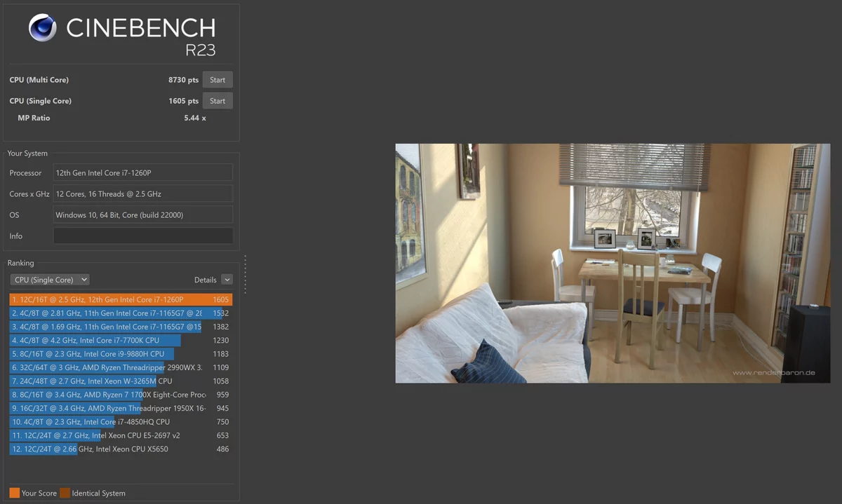Viewport: 842px width, 504px height.
Task: Select the Xeon E5-2697 v2 ranking row
Action: click(x=121, y=435)
